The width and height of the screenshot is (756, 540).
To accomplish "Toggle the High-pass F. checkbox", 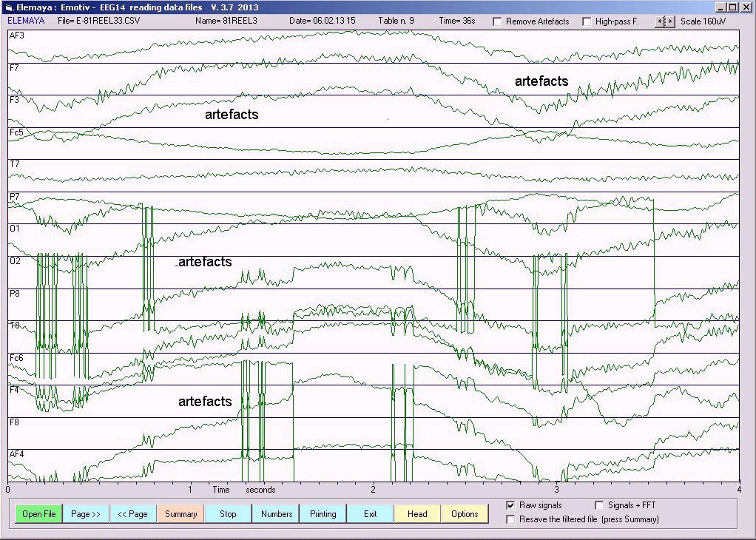I will click(587, 21).
